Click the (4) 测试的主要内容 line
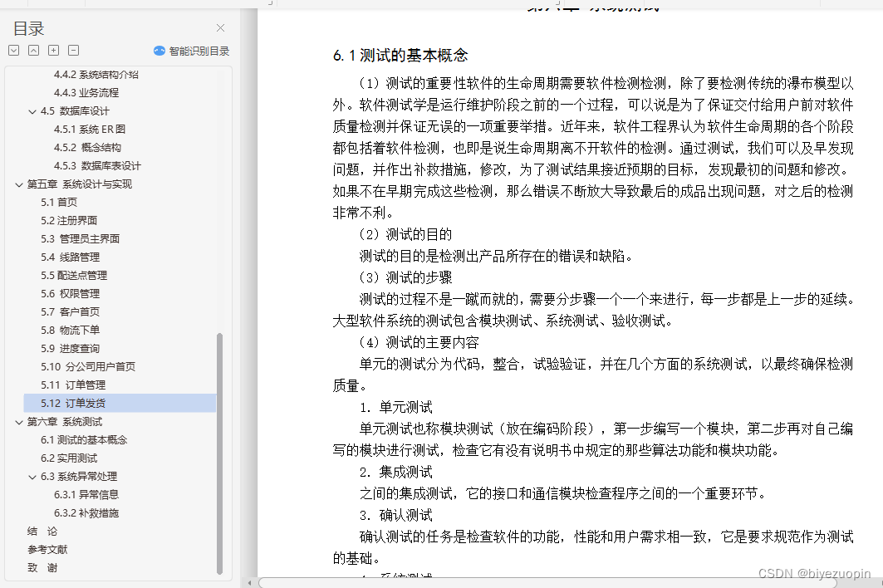Image resolution: width=883 pixels, height=588 pixels. point(419,342)
